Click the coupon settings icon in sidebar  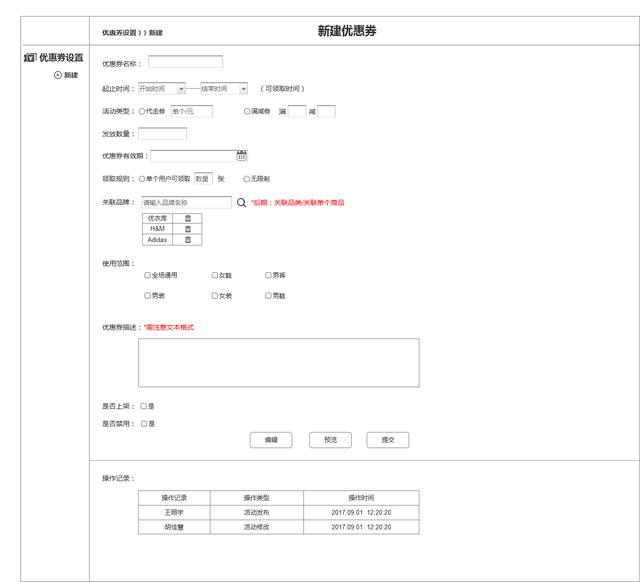pos(29,58)
